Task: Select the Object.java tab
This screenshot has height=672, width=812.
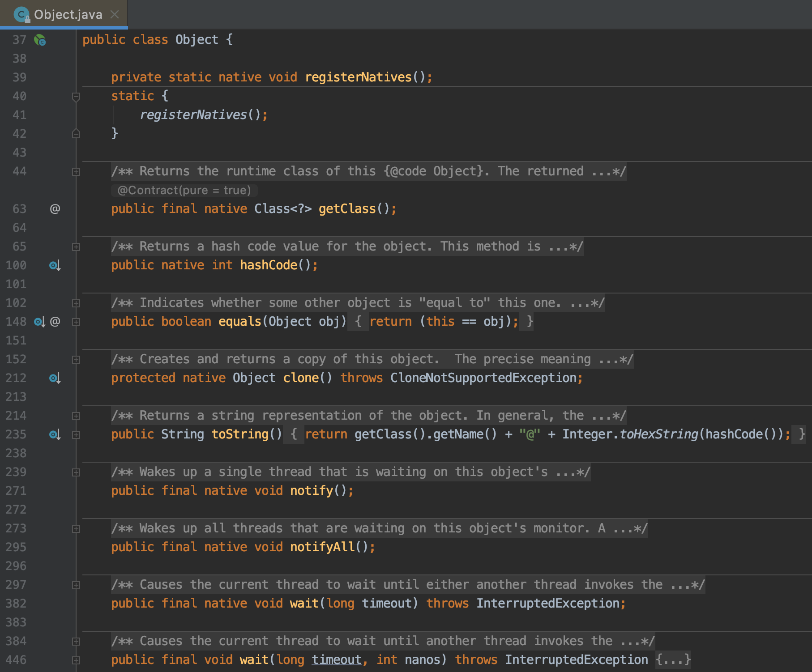Action: [64, 14]
